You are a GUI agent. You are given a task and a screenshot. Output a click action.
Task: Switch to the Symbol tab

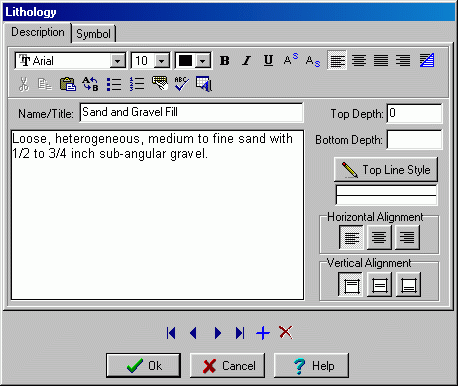(x=93, y=34)
